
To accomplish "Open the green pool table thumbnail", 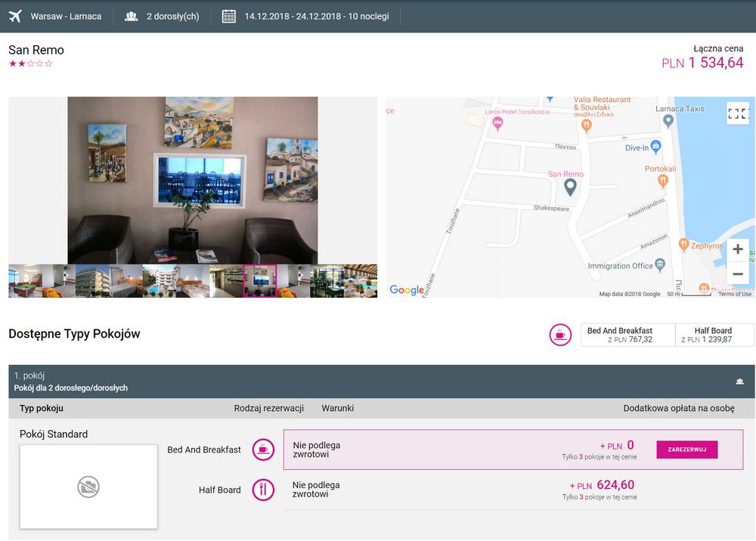I will click(x=25, y=281).
